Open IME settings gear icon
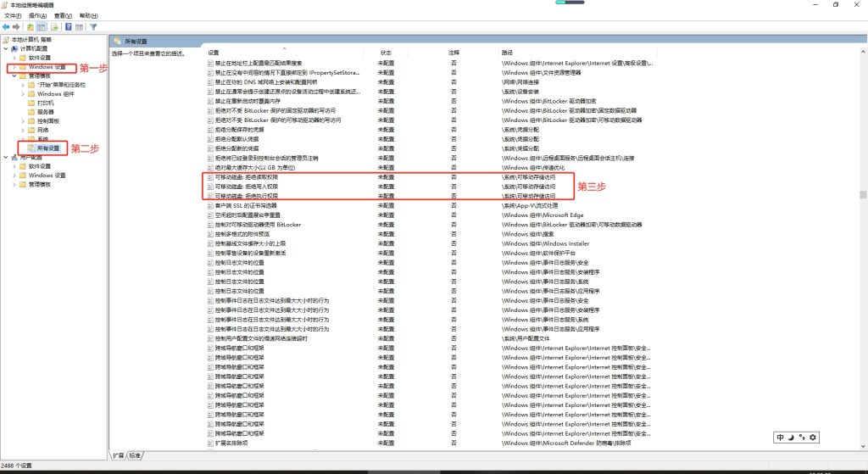The image size is (868, 474). point(813,438)
